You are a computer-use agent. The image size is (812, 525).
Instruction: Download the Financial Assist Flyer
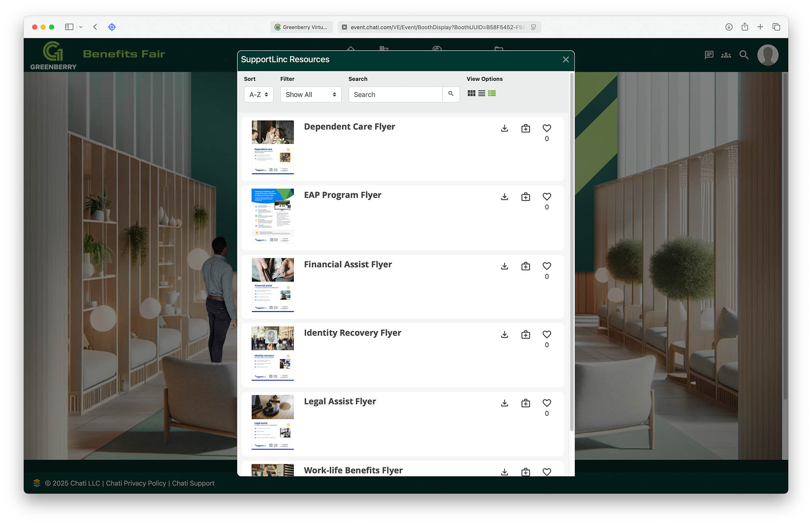pos(504,266)
